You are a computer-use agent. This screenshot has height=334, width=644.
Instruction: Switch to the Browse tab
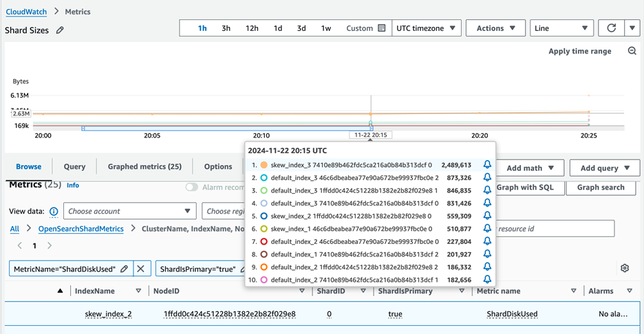(x=29, y=166)
